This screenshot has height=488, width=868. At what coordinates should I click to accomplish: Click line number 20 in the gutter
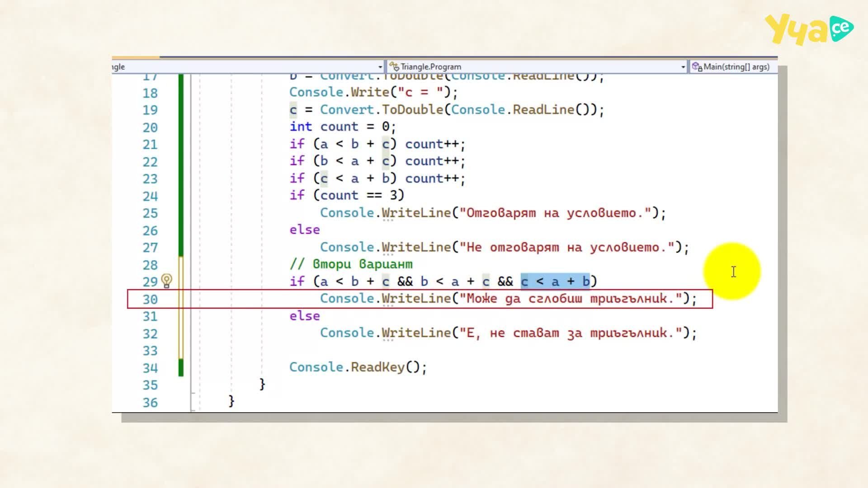click(150, 127)
